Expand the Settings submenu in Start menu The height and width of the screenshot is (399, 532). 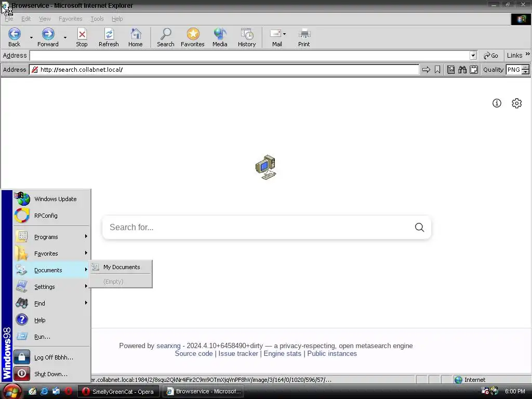51,287
